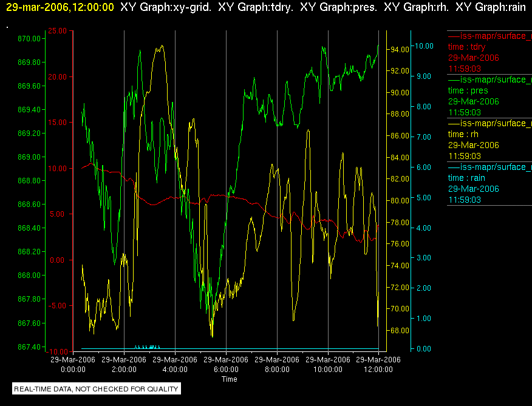
Task: Click the cyan rain axis label 6.00
Action: coord(424,167)
